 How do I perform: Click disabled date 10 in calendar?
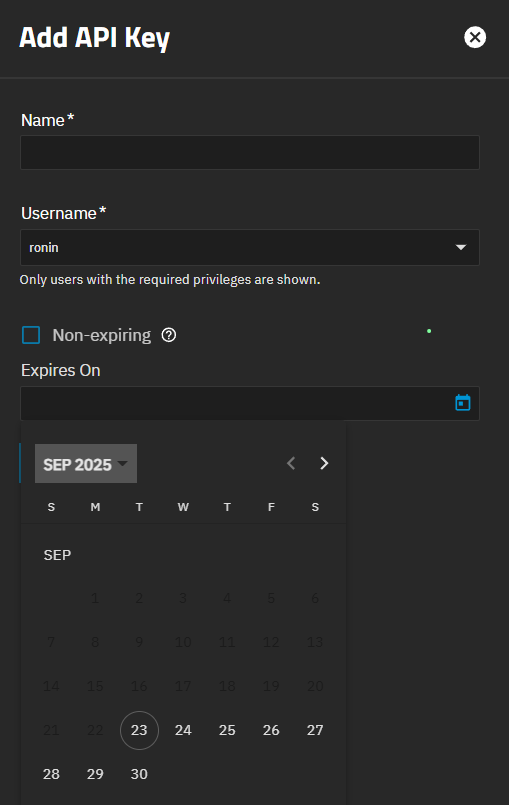point(183,642)
